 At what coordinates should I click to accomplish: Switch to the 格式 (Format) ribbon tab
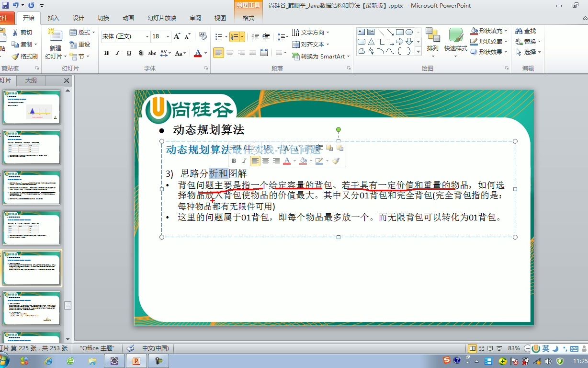[x=248, y=18]
